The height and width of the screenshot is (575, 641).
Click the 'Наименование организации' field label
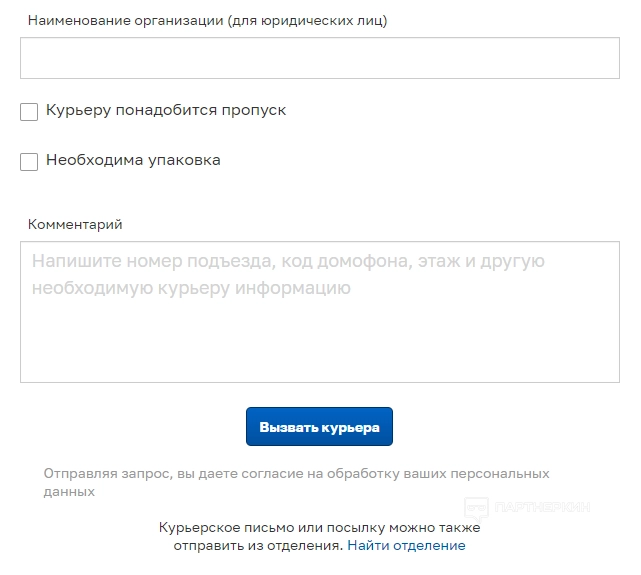tap(208, 20)
